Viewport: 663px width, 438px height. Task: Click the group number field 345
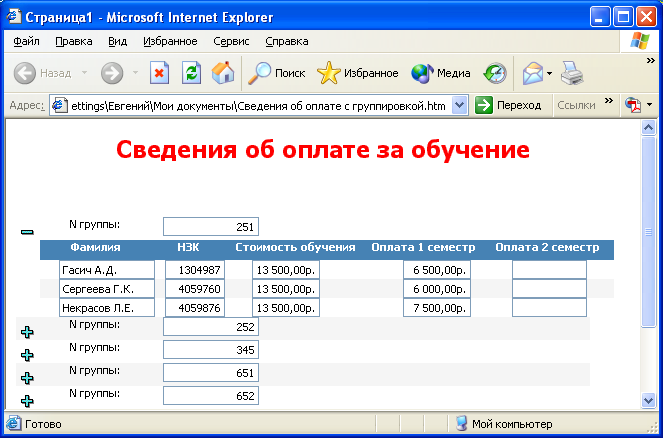click(211, 350)
